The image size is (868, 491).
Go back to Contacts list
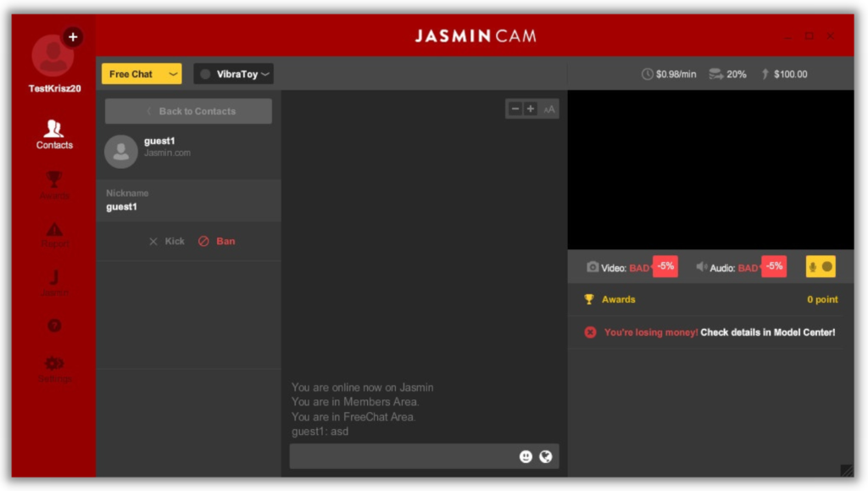(188, 111)
